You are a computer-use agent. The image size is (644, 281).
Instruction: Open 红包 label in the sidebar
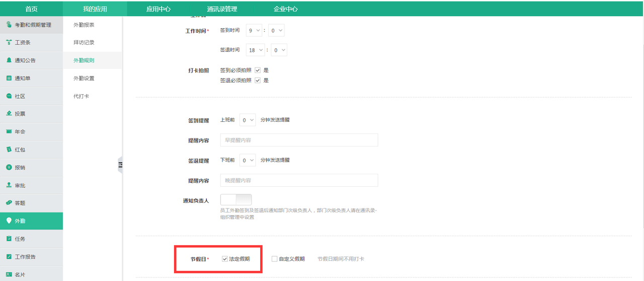pyautogui.click(x=20, y=150)
